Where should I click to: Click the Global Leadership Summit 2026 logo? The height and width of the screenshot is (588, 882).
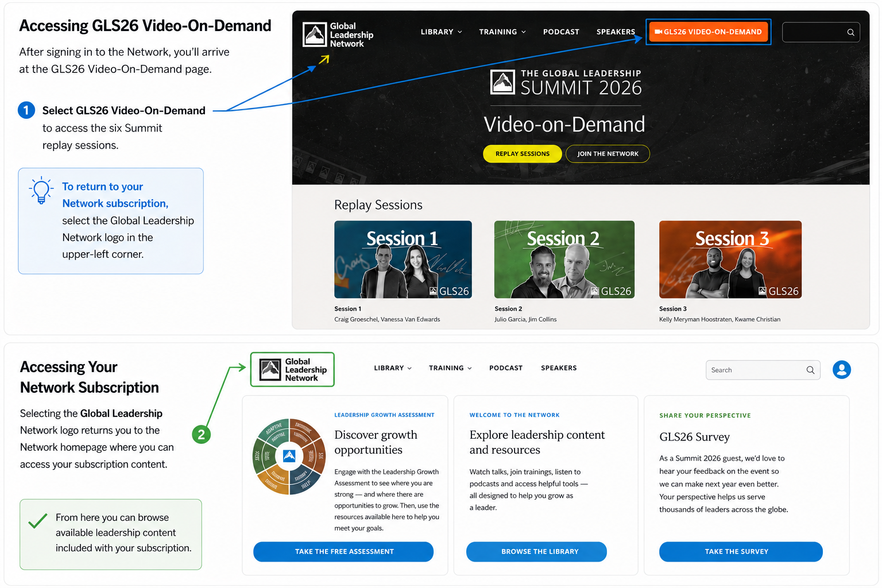(566, 83)
